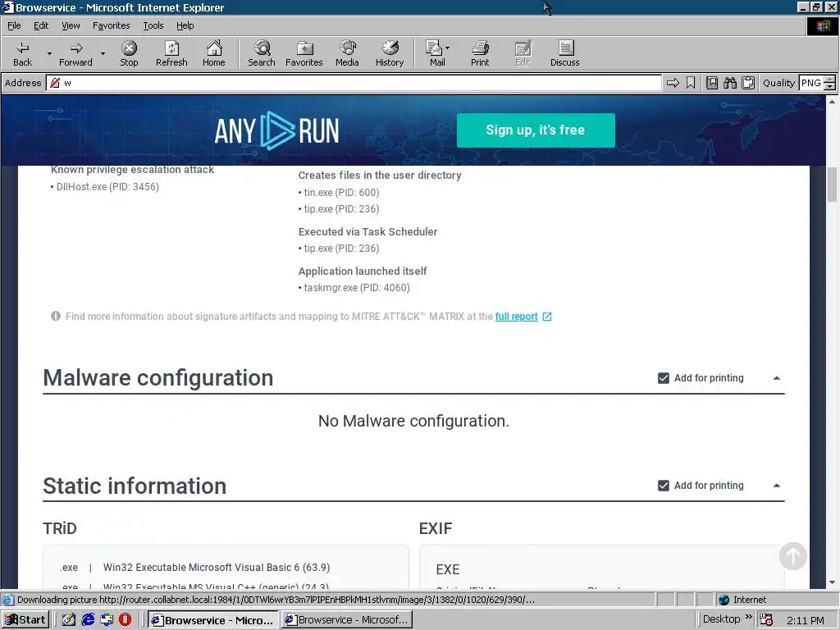Open the Search pane
This screenshot has height=630, width=840.
coord(262,53)
